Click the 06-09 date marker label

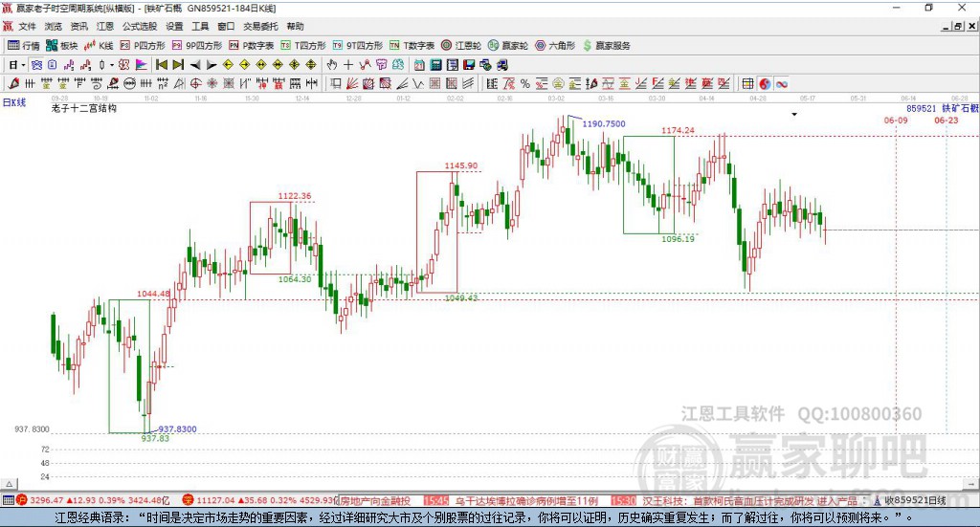pyautogui.click(x=896, y=120)
